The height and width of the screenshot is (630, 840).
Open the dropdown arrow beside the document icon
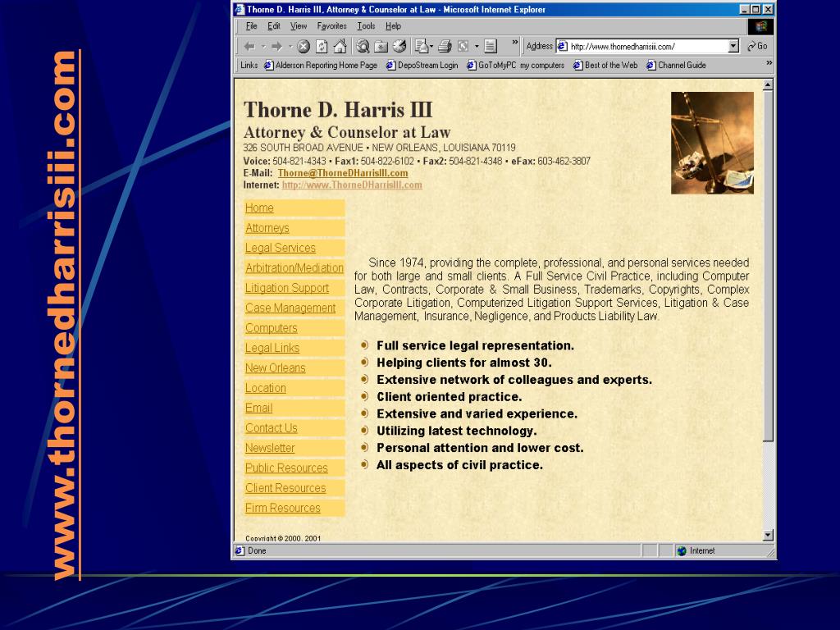click(477, 47)
